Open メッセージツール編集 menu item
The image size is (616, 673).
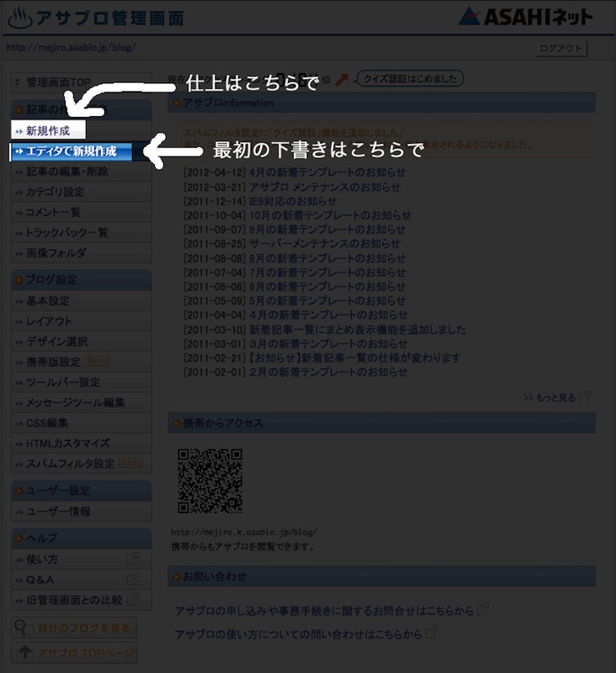(x=82, y=403)
